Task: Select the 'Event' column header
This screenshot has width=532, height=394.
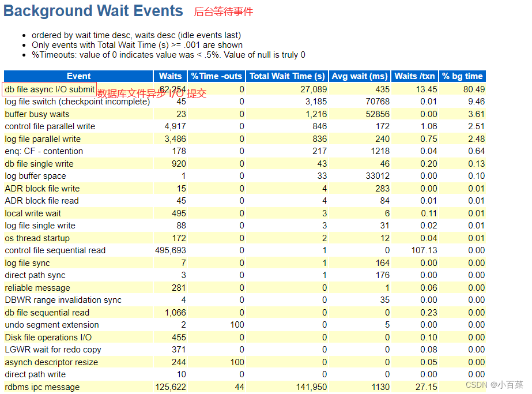Action: click(x=78, y=76)
